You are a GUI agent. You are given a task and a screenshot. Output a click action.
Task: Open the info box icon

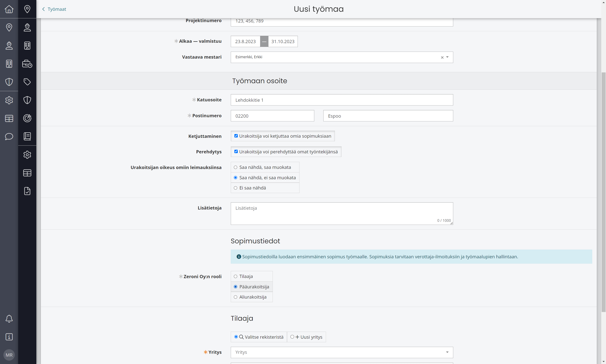click(9, 337)
